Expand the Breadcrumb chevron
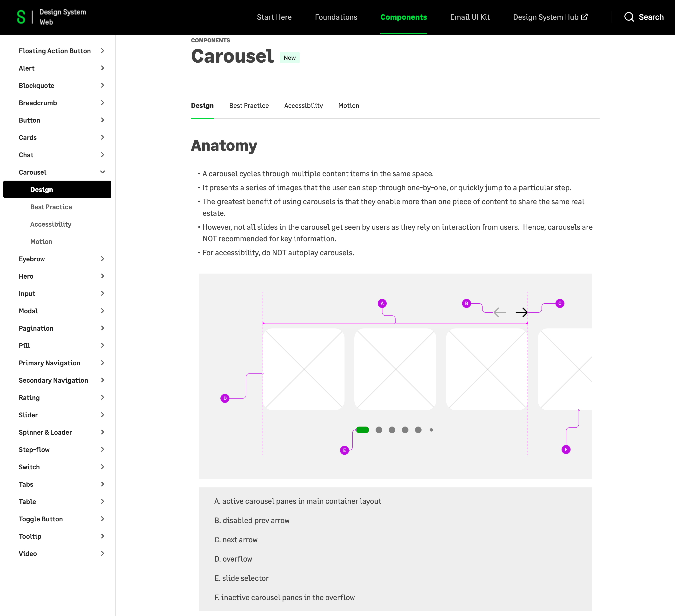 (102, 102)
